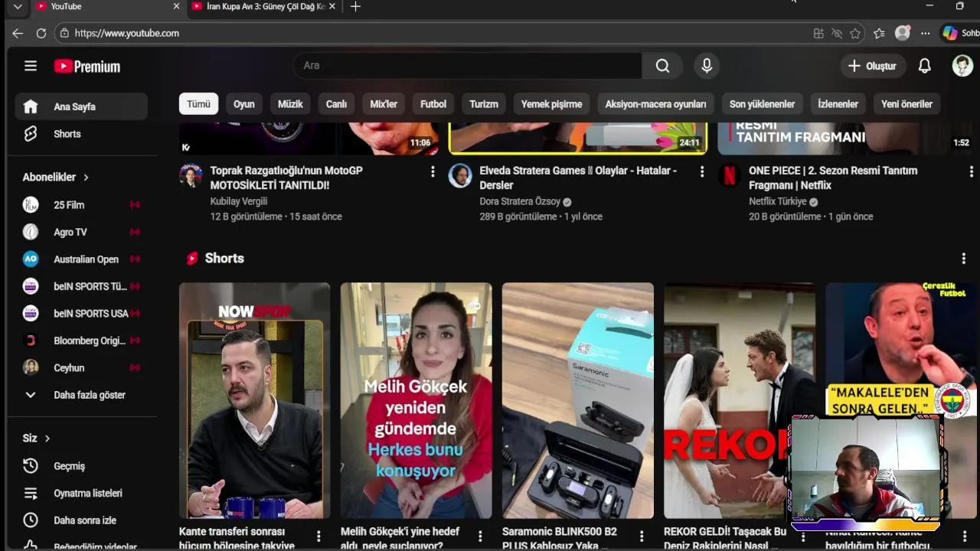Open options for Saramonic BLINK500 short
Screen dimensions: 980x551
642,536
